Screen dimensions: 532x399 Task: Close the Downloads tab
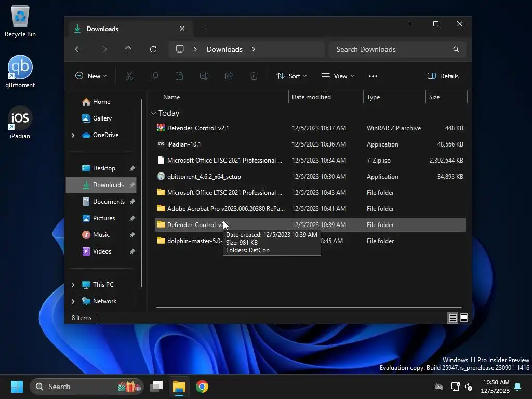pyautogui.click(x=182, y=29)
